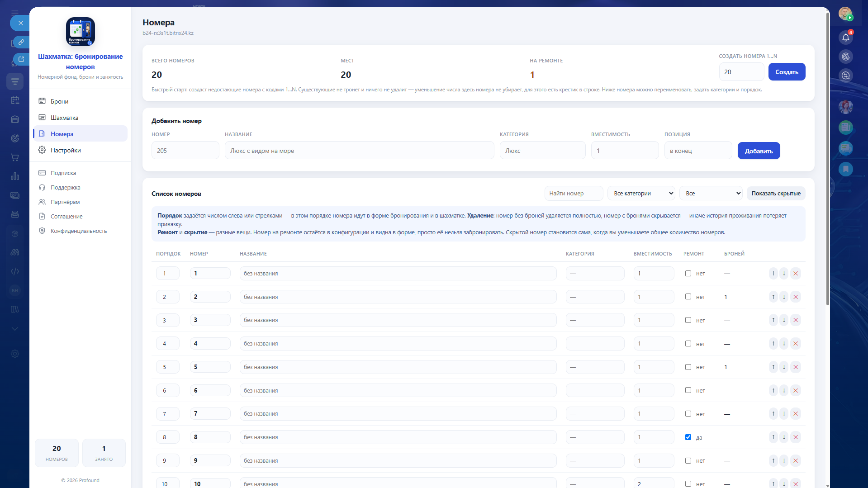Delete room 8 using the cross icon

click(x=796, y=437)
